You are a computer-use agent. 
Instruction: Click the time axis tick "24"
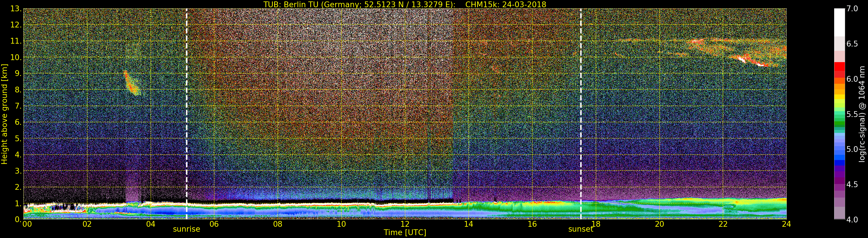[786, 224]
